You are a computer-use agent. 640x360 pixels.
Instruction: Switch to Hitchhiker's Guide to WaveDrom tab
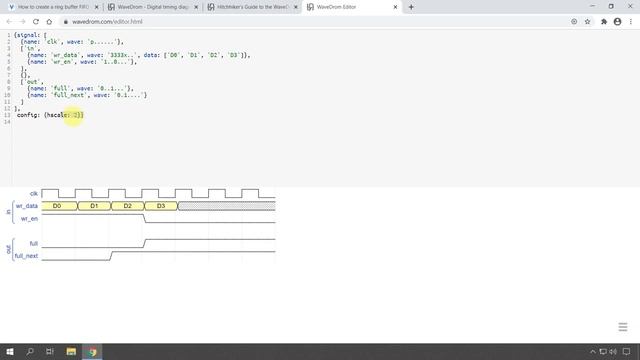[x=252, y=7]
